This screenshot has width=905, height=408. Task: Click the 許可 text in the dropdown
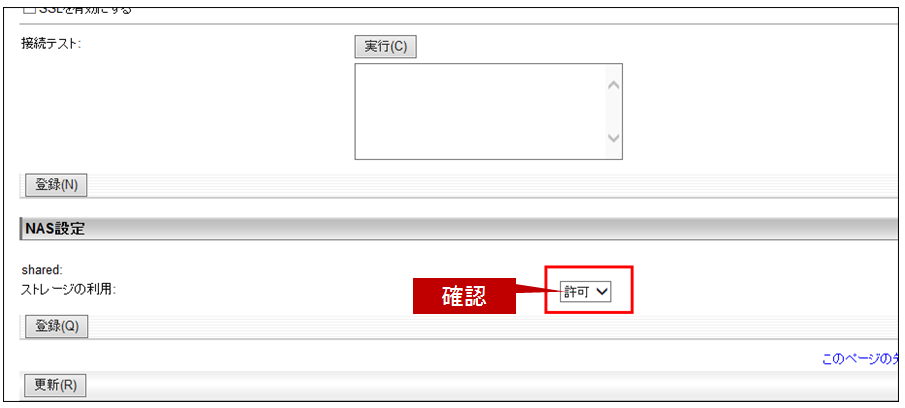[x=577, y=293]
